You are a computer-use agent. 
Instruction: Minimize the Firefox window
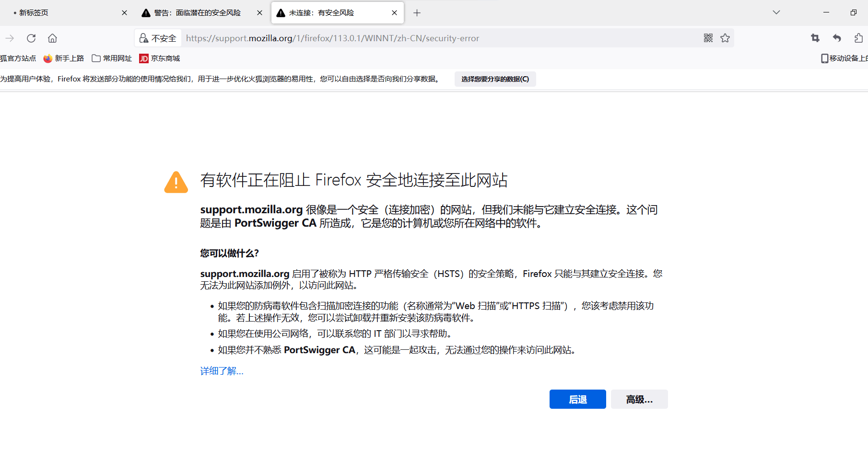coord(826,12)
